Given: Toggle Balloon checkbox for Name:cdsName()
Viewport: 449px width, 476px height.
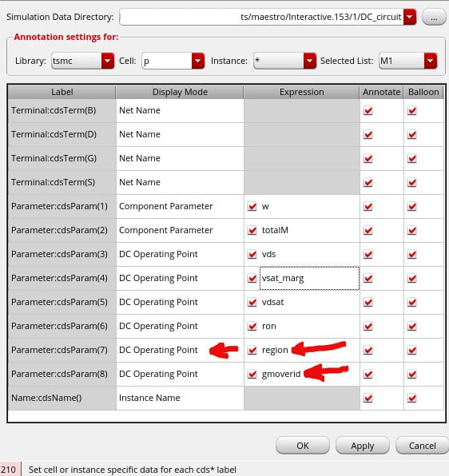Looking at the screenshot, I should coord(412,398).
